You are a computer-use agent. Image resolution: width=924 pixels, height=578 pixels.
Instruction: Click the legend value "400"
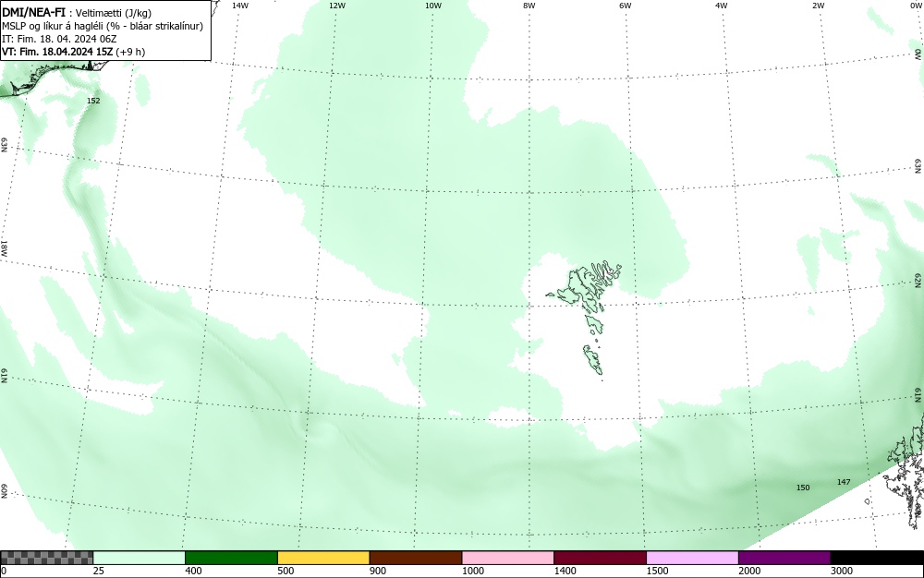tap(193, 571)
